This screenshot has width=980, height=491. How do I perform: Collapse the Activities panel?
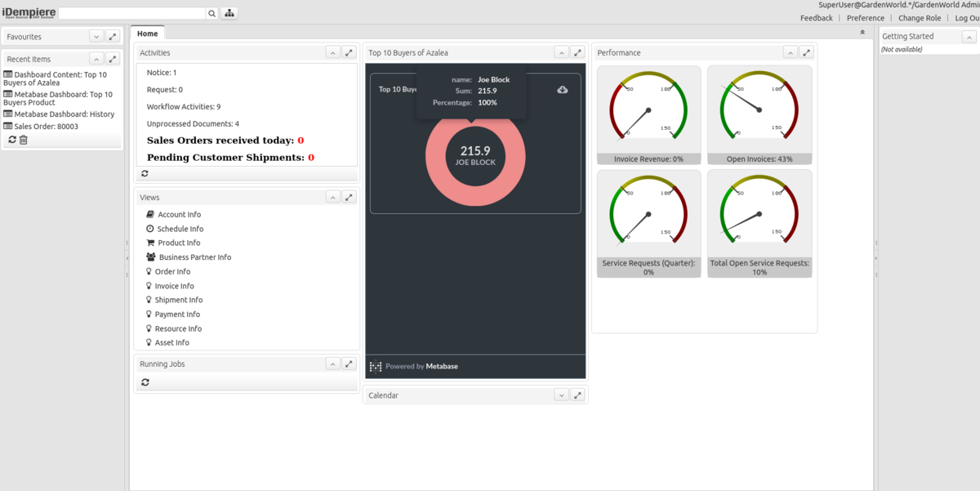[x=332, y=52]
